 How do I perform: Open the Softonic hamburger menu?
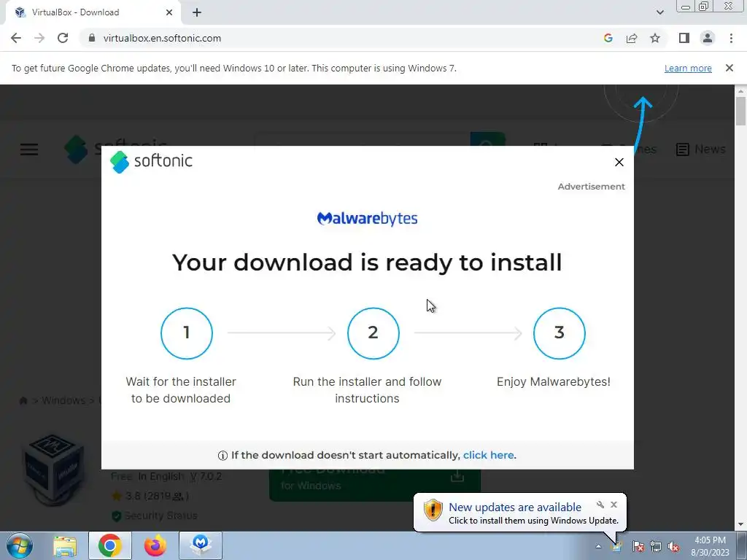click(x=29, y=149)
